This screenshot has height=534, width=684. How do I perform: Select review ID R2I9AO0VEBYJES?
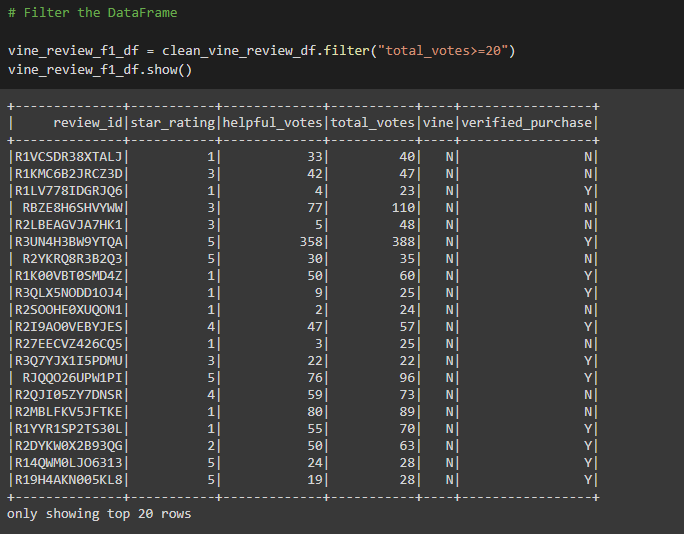[x=68, y=327]
